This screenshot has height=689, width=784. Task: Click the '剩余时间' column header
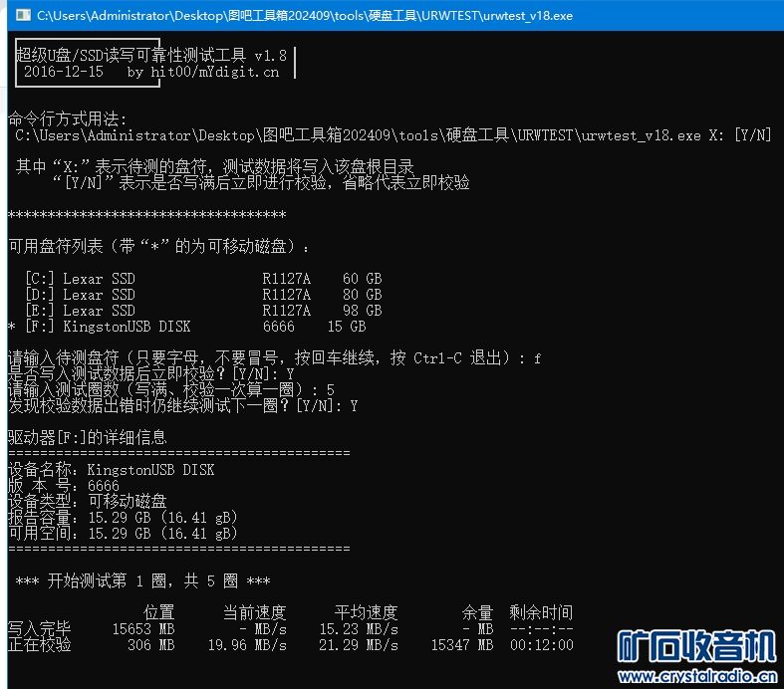pos(541,612)
